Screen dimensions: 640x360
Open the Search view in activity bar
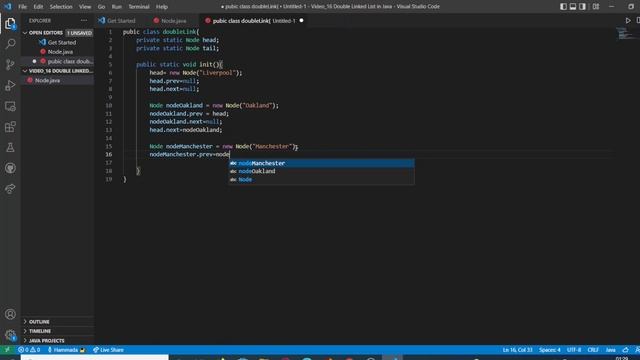(10, 44)
